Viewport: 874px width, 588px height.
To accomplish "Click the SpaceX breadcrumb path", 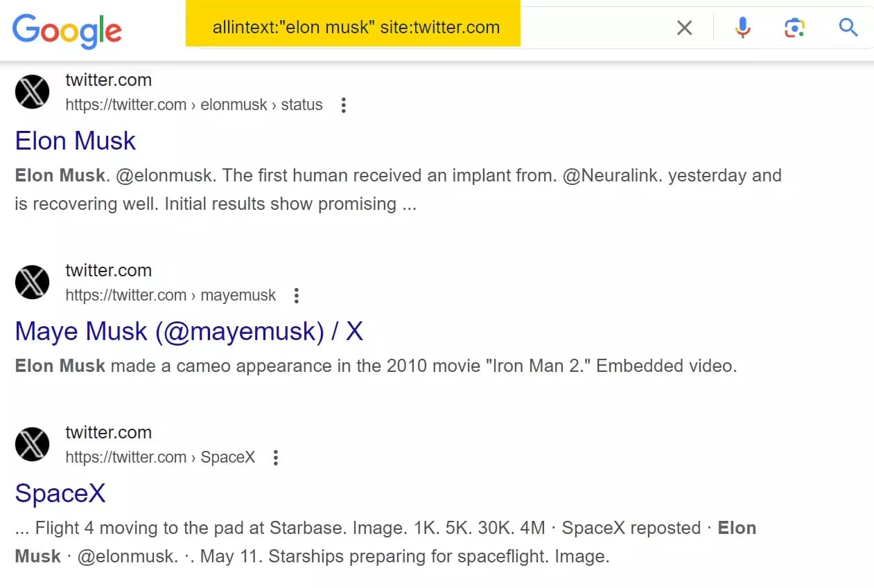I will click(227, 457).
